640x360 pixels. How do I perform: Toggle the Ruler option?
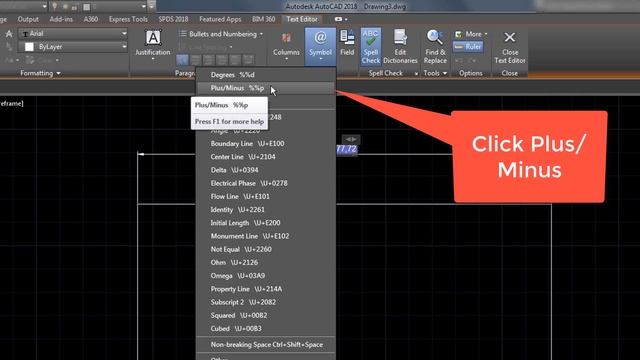click(x=468, y=47)
